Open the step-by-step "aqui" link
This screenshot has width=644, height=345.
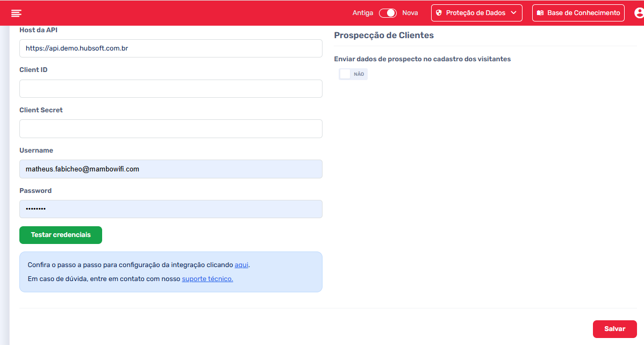coord(241,265)
